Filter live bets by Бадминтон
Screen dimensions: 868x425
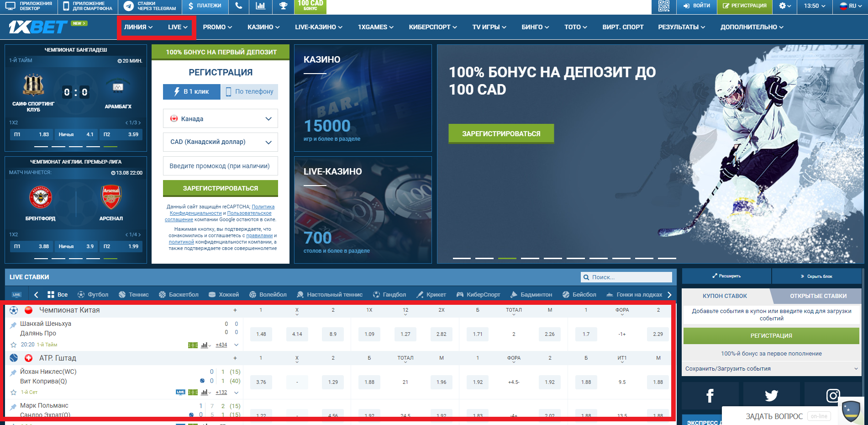coord(531,295)
